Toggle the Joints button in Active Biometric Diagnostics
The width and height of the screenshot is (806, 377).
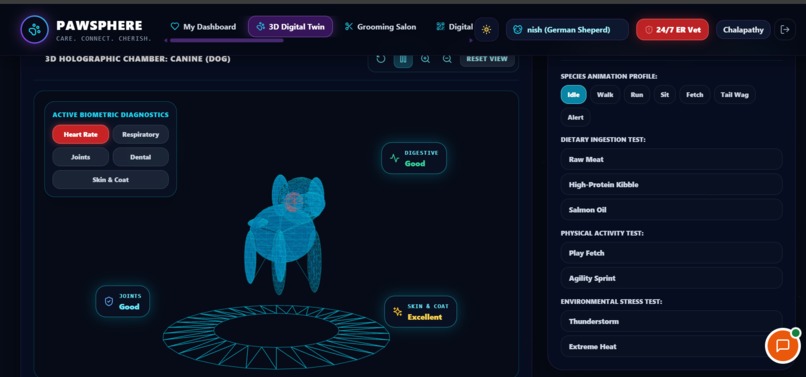81,157
